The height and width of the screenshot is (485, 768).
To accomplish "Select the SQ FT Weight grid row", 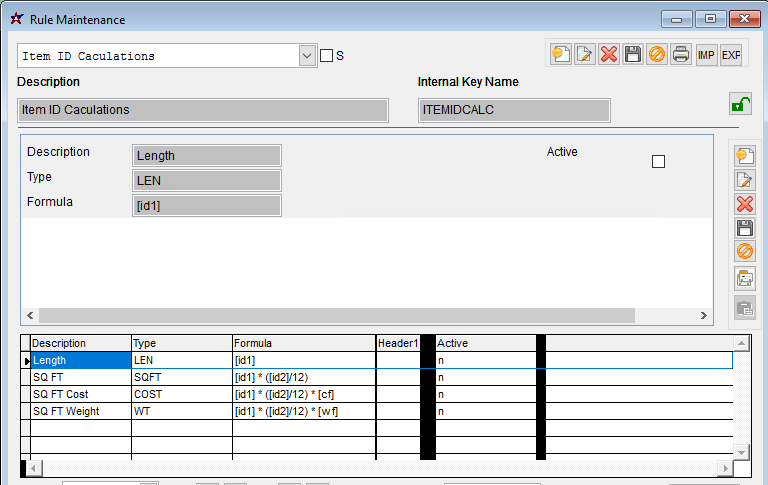I will point(80,411).
